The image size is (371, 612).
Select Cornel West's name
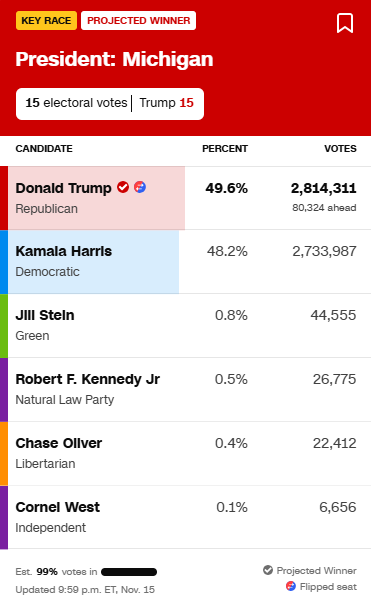58,507
